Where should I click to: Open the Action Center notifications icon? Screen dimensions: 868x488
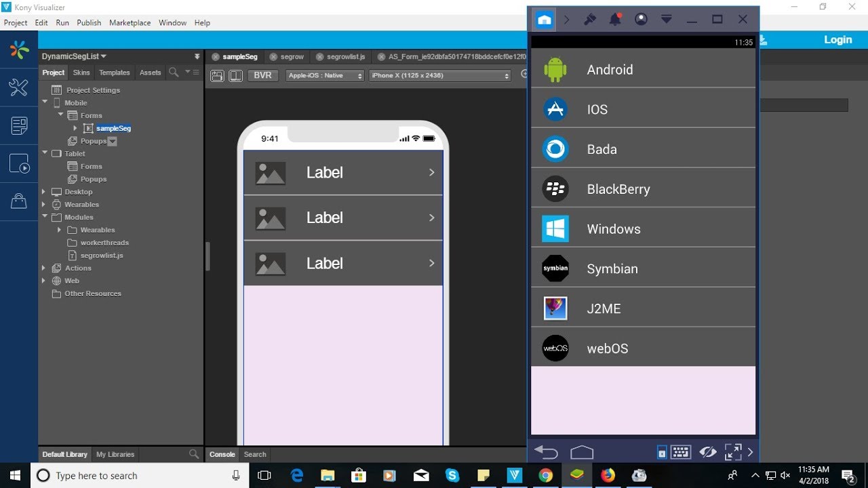[848, 475]
